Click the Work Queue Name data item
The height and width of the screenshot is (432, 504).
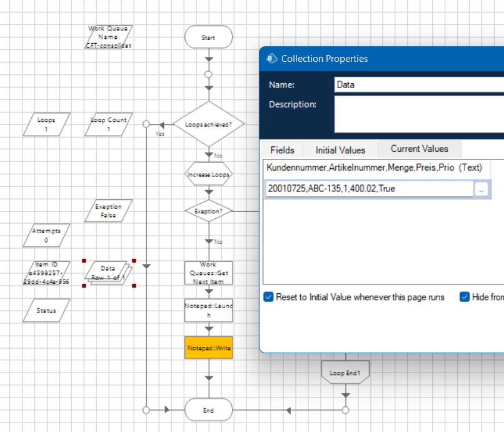(109, 37)
